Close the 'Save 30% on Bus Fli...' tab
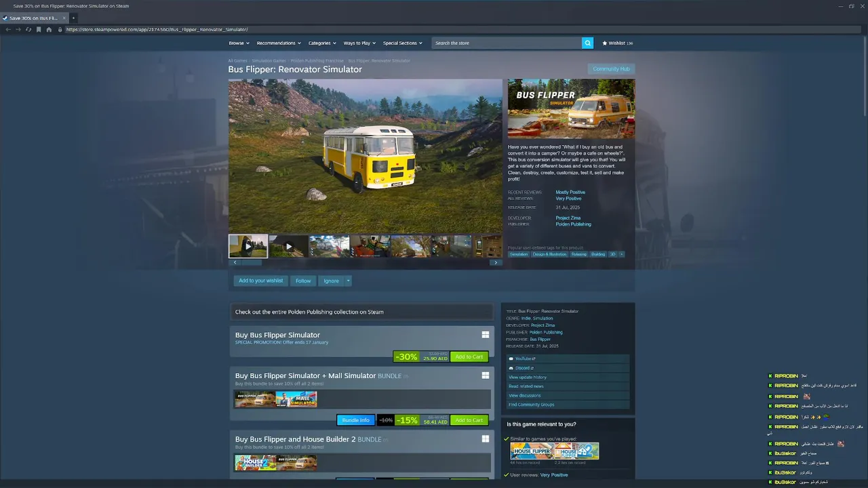 (x=64, y=18)
